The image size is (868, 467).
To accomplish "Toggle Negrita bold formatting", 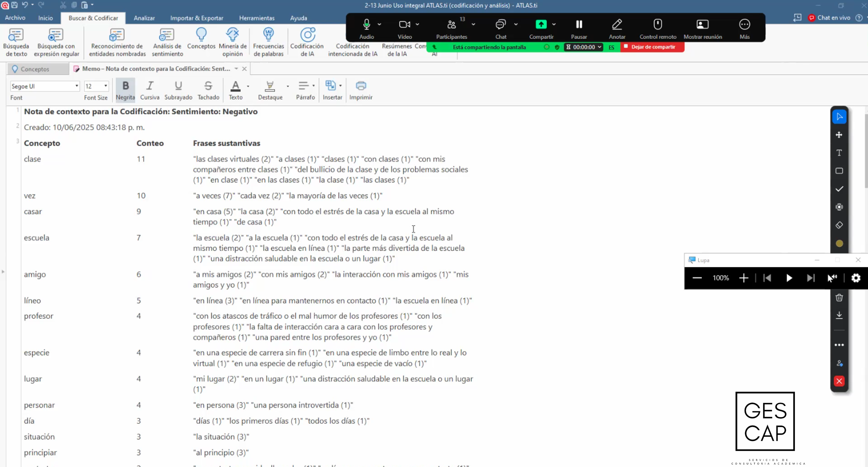I will (125, 90).
